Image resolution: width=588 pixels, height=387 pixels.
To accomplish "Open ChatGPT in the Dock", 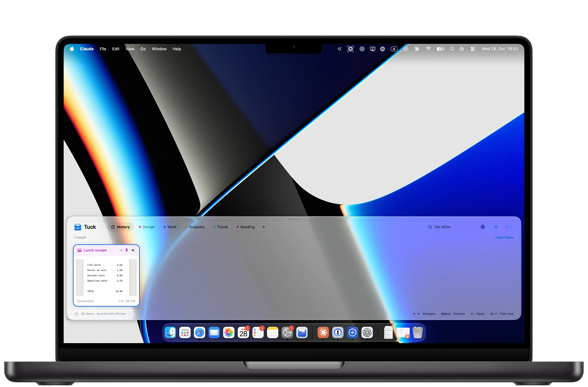I will [367, 332].
